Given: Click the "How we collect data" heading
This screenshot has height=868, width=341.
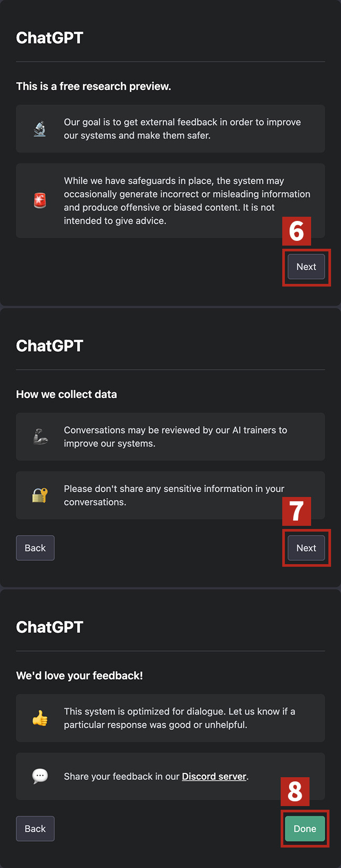Looking at the screenshot, I should coord(67,394).
